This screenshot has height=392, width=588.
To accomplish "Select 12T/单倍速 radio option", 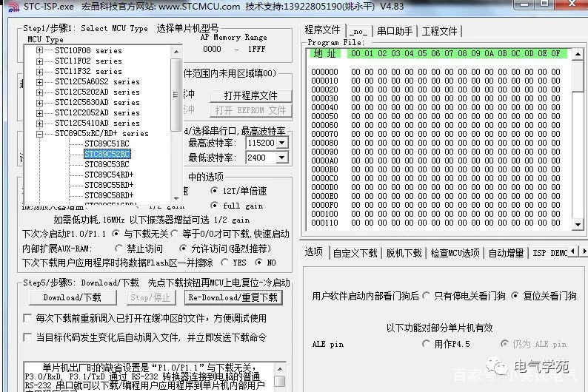I will pos(214,191).
